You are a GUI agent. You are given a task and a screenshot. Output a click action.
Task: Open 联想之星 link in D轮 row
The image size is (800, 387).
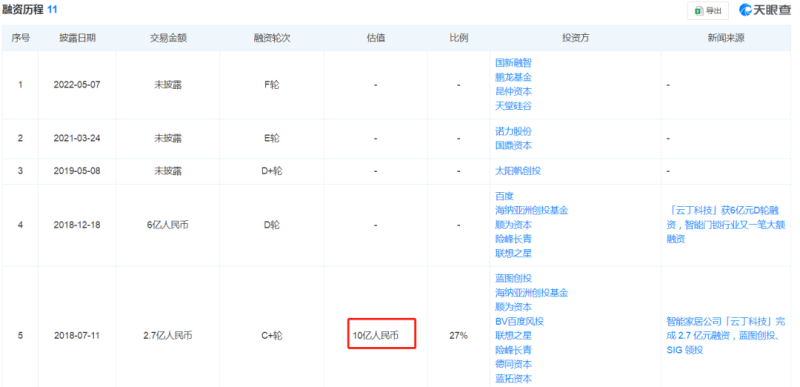(513, 253)
